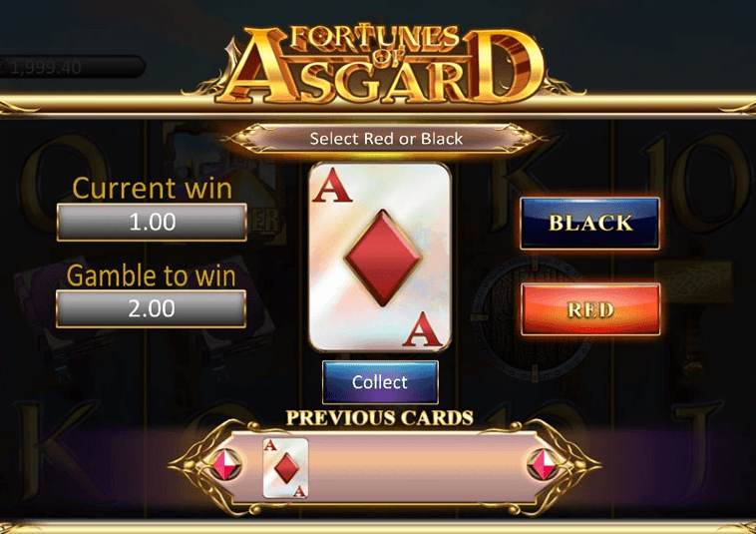Click the red diamond symbol on the card center

point(383,258)
